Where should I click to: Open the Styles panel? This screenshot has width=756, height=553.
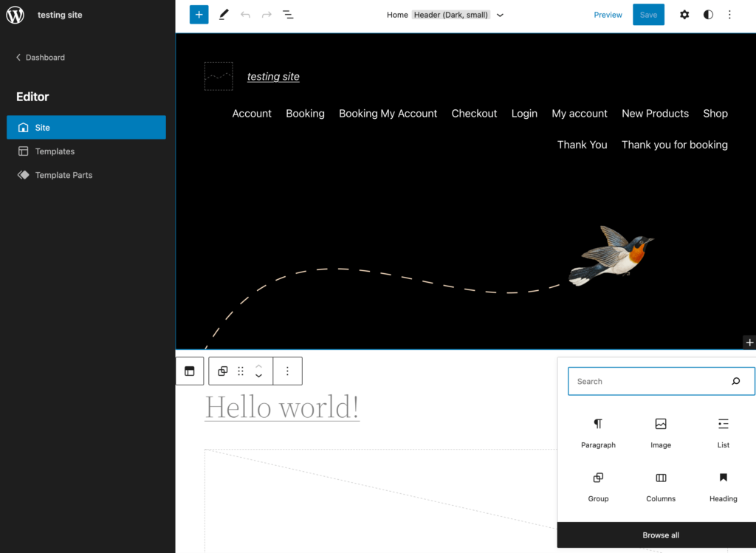pyautogui.click(x=707, y=14)
